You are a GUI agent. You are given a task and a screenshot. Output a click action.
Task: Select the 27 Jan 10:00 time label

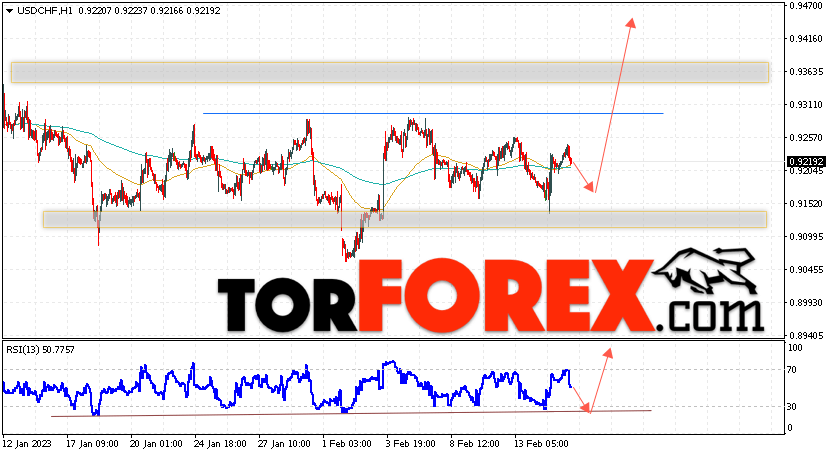coord(284,443)
